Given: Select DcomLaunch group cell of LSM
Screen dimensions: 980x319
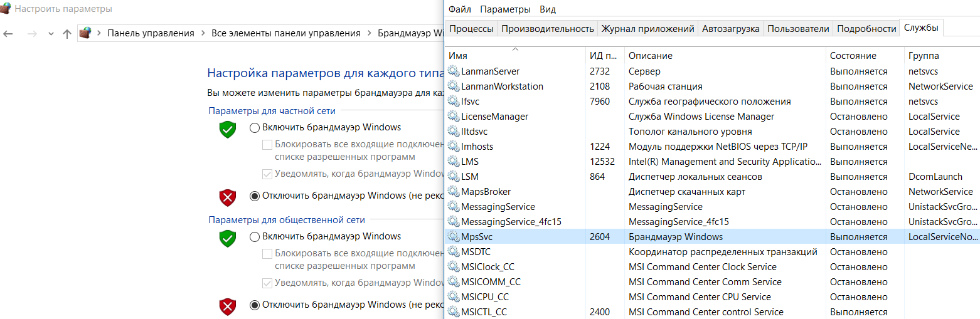Looking at the screenshot, I should (935, 177).
